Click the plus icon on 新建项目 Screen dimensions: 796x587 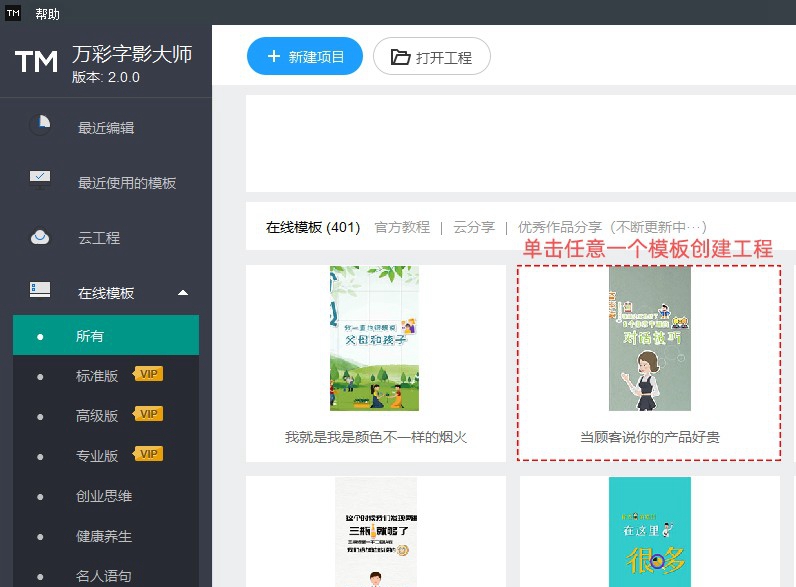[x=274, y=56]
